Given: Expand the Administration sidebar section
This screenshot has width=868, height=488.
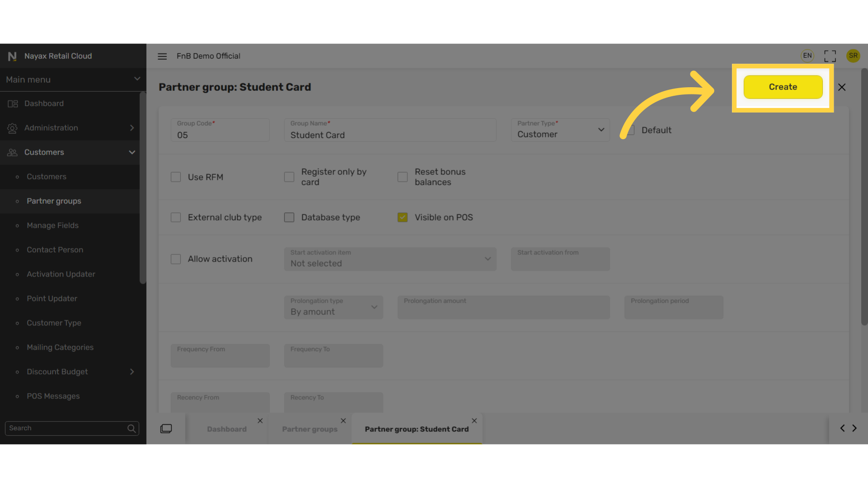Looking at the screenshot, I should tap(70, 128).
